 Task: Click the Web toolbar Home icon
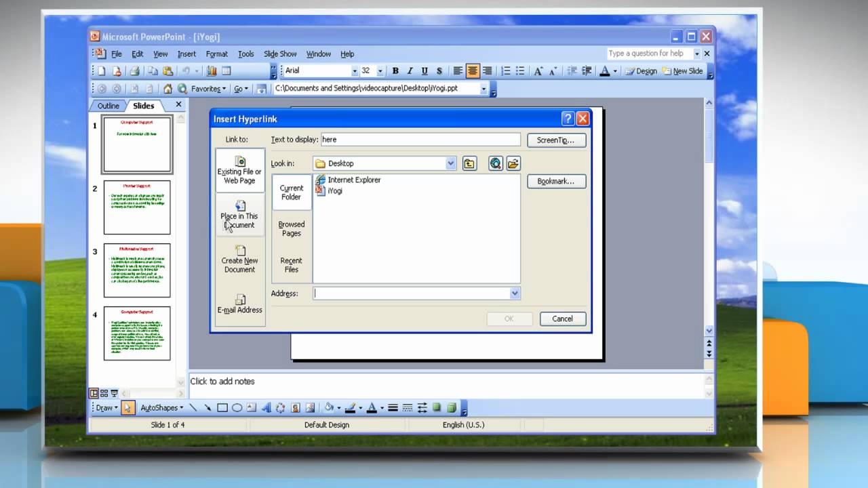[x=167, y=89]
